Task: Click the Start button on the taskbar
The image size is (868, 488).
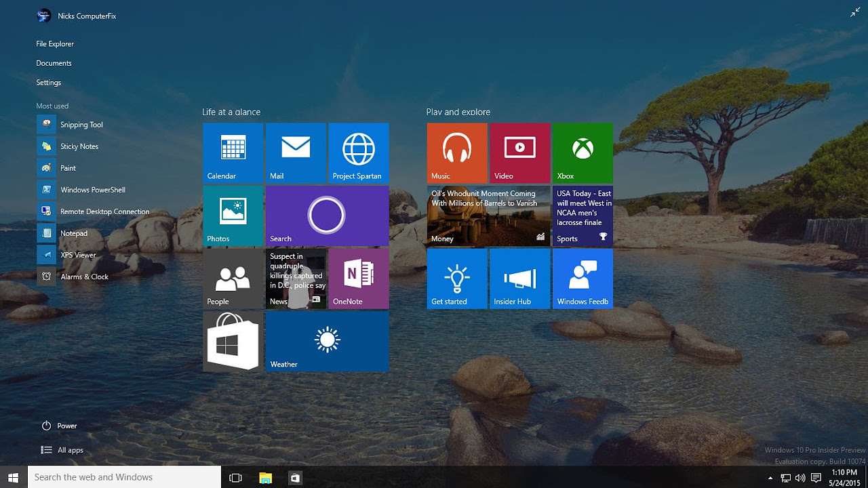Action: coord(14,477)
